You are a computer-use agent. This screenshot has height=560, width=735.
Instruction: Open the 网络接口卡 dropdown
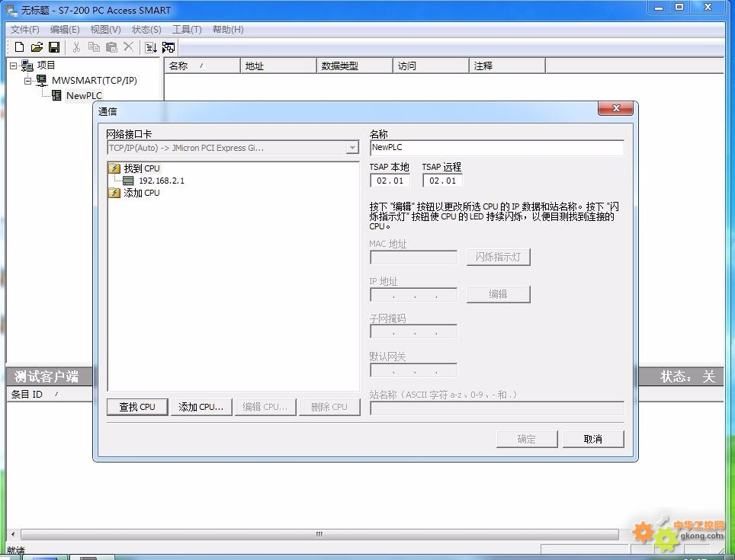pos(352,148)
